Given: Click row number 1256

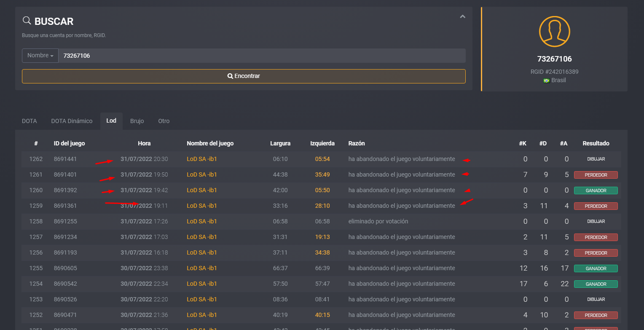Looking at the screenshot, I should 36,252.
